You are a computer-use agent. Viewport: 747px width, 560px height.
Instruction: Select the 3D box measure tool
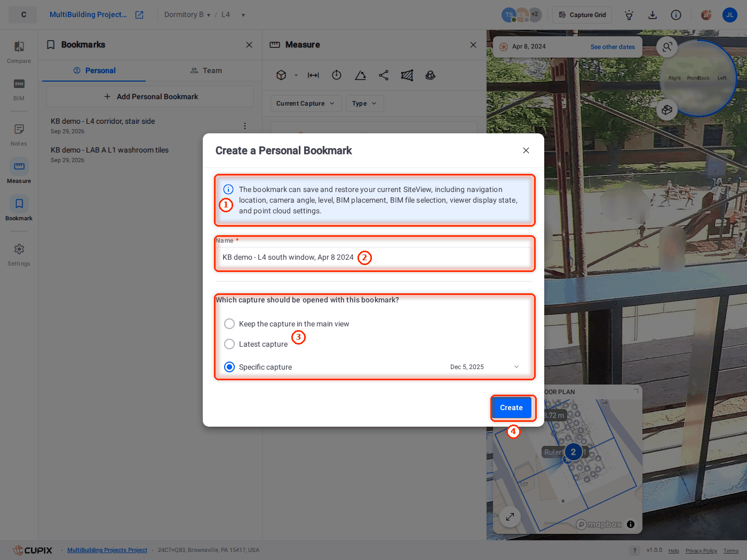tap(281, 75)
